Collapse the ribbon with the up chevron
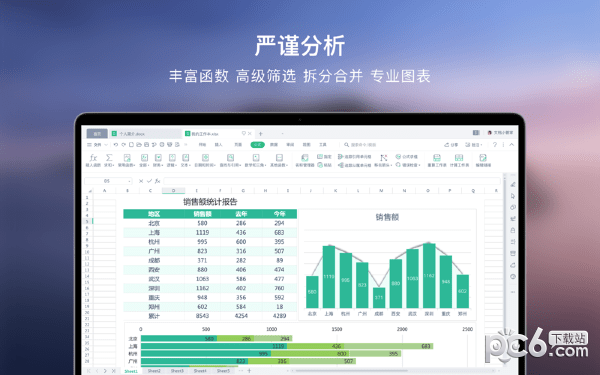 click(x=512, y=145)
